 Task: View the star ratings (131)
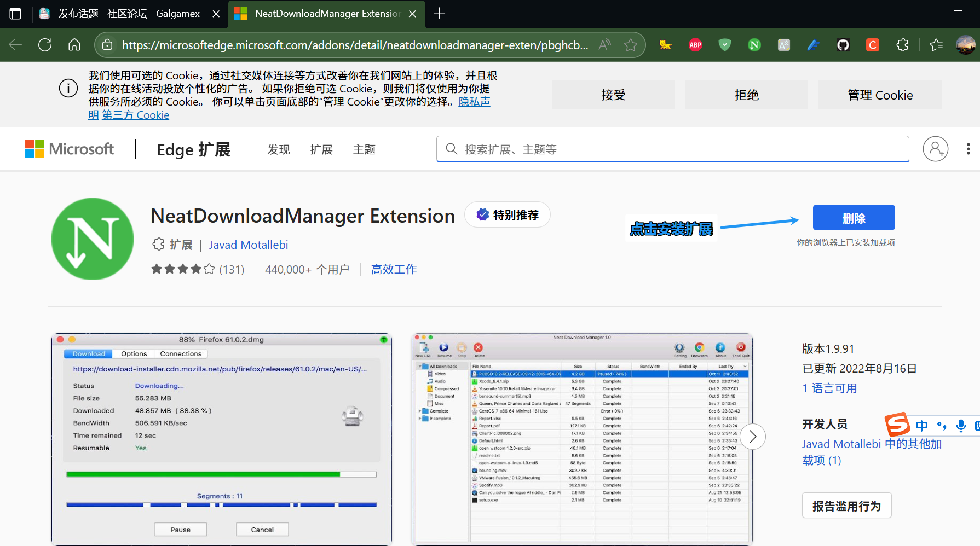(x=198, y=269)
